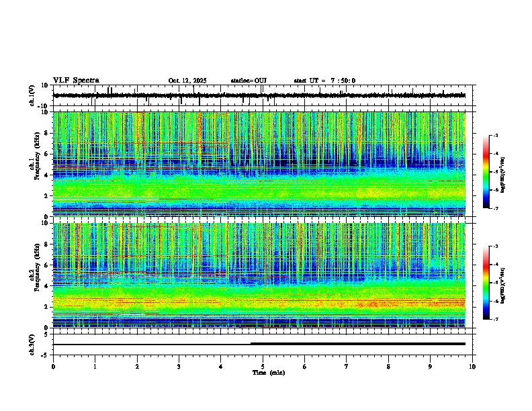Click time axis tick label "7"
This screenshot has width=532, height=411.
click(x=347, y=367)
